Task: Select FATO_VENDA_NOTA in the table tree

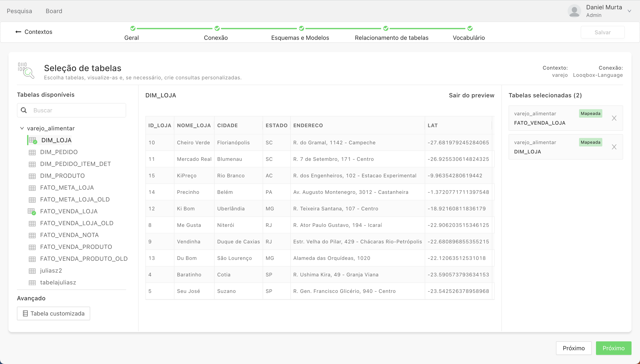Action: pos(69,235)
